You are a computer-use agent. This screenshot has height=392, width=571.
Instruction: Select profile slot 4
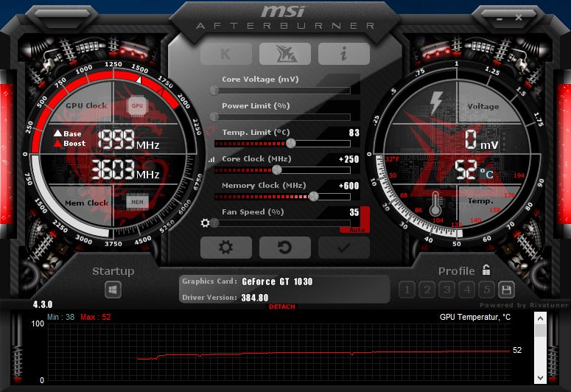[467, 290]
